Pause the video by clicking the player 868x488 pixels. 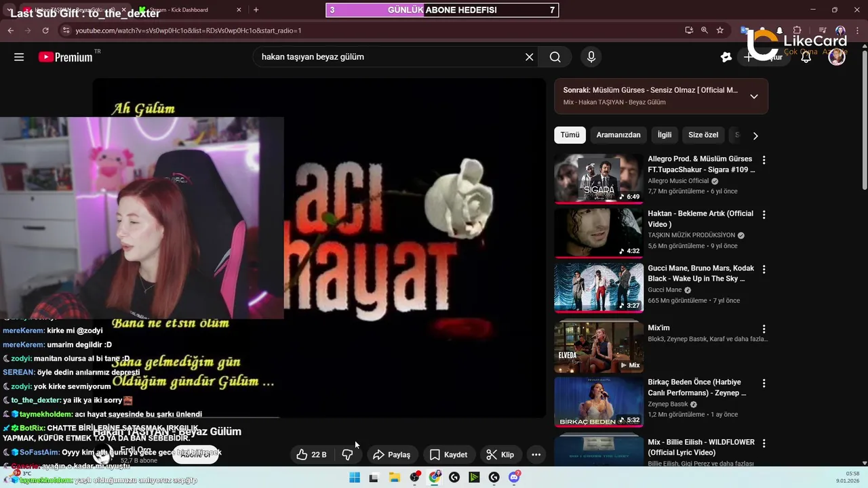(415, 247)
